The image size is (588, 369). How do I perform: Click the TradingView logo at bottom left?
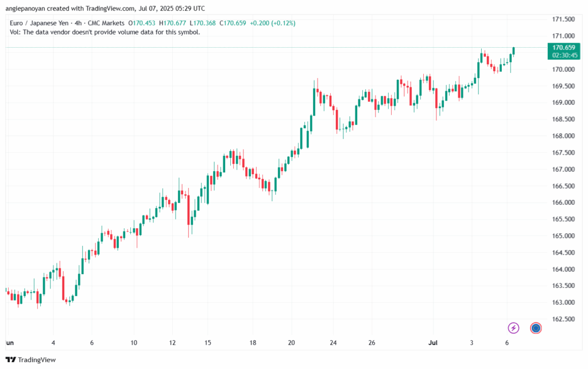coord(31,360)
